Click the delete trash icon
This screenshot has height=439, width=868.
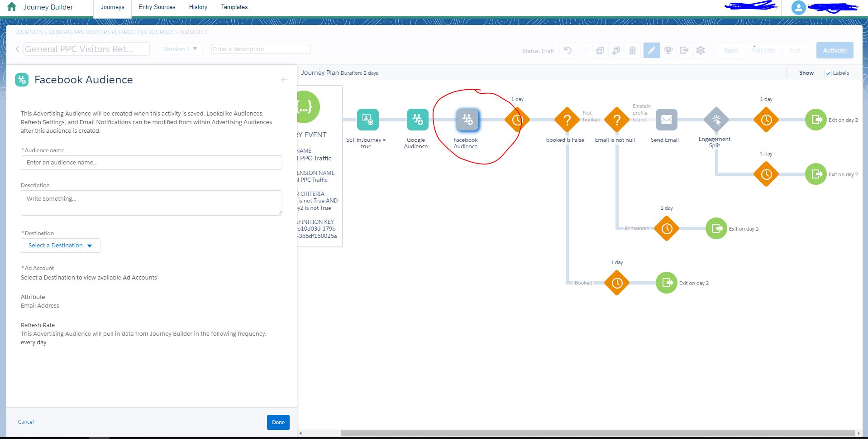[x=633, y=50]
